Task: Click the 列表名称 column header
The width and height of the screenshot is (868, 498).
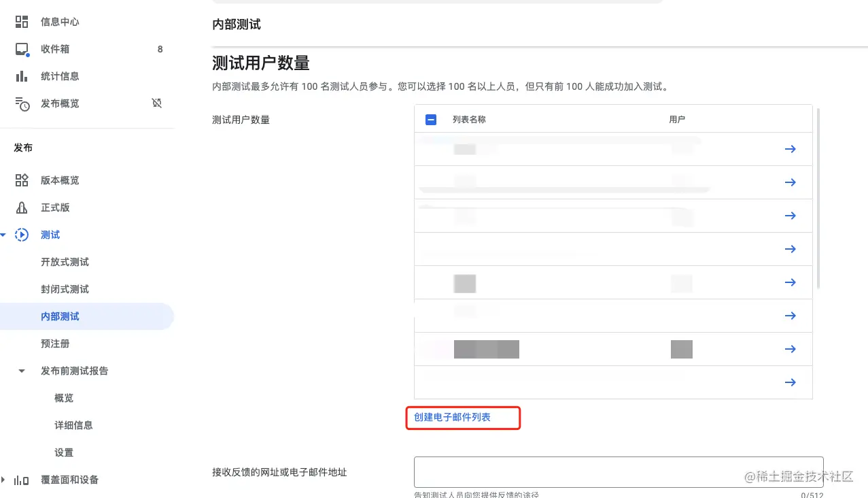Action: (469, 119)
